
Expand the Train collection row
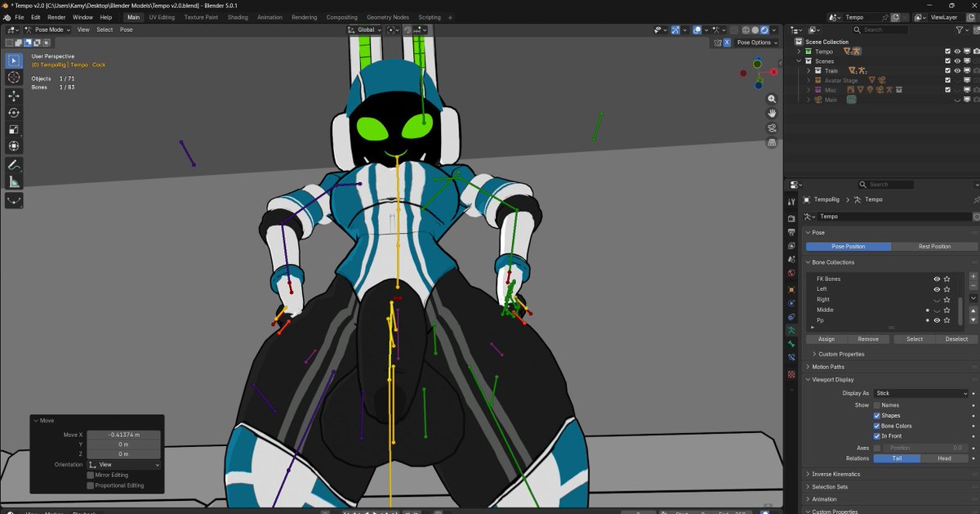[808, 71]
